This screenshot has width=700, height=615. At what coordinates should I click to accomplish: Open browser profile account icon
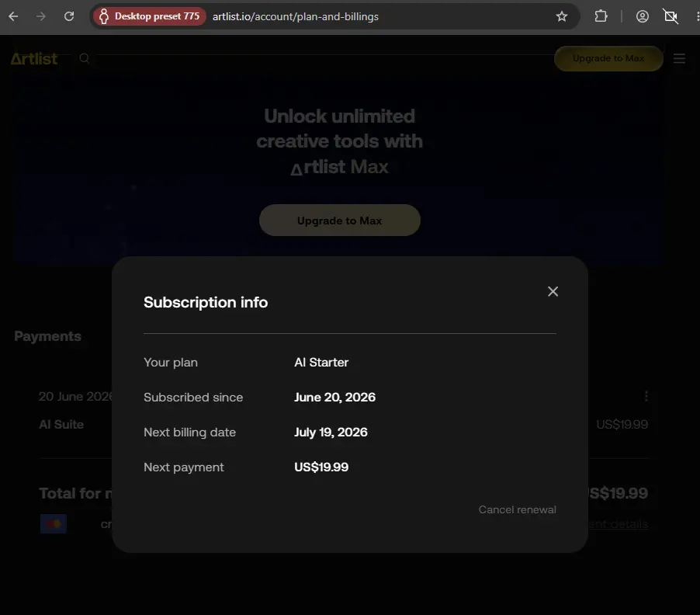click(642, 16)
